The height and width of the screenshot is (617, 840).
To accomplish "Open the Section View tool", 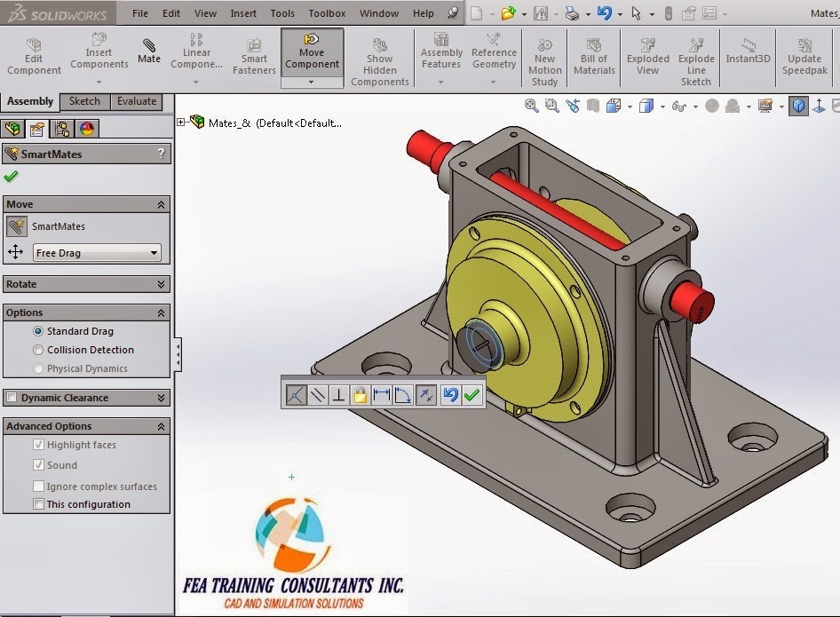I will pos(592,106).
